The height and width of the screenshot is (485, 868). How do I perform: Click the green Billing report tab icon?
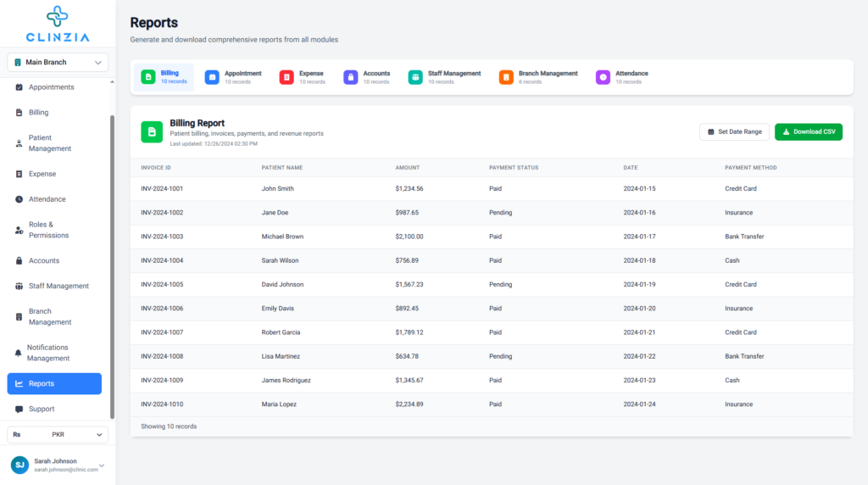148,77
